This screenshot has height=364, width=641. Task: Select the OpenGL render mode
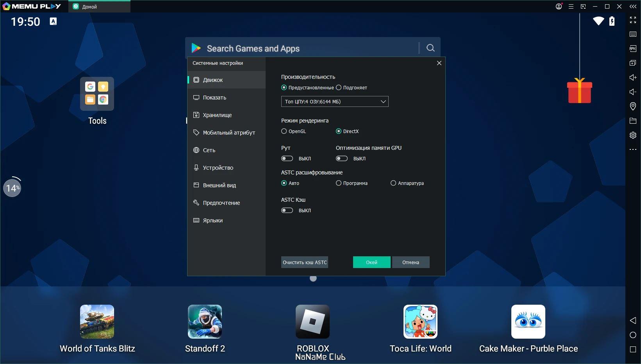pos(294,131)
